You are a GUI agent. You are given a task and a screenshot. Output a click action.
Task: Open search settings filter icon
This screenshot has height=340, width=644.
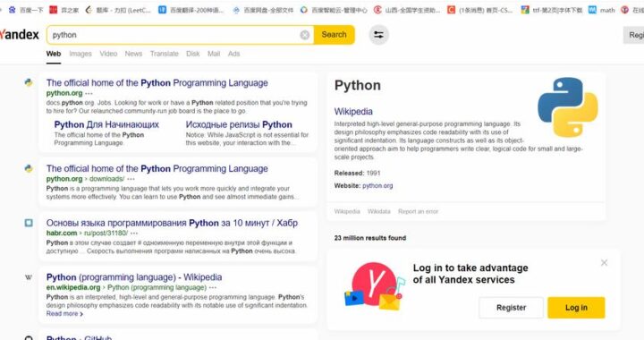378,35
